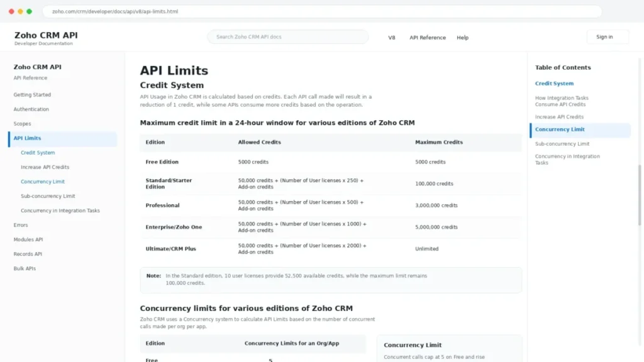Screen dimensions: 644x362
Task: Open Errors in the sidebar
Action: click(x=21, y=225)
